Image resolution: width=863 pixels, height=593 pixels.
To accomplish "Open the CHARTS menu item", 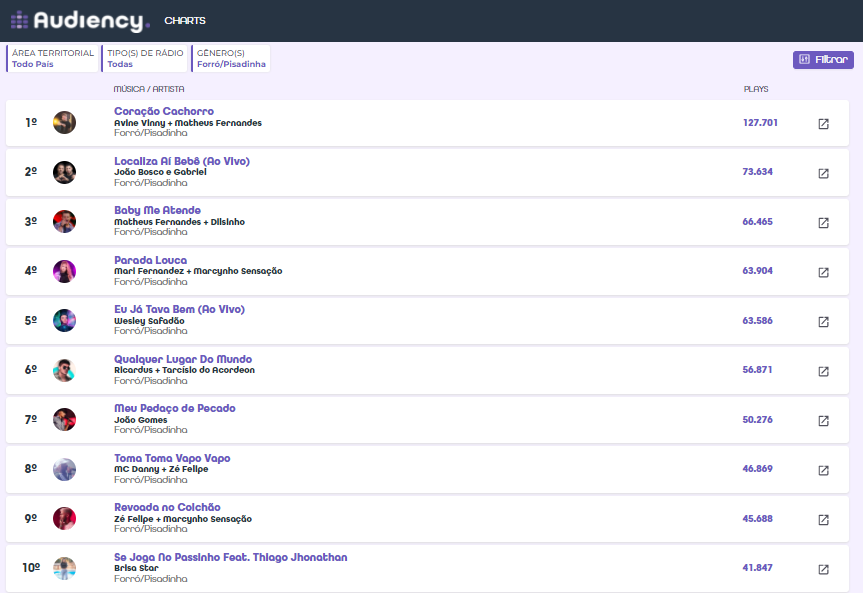I will (185, 21).
